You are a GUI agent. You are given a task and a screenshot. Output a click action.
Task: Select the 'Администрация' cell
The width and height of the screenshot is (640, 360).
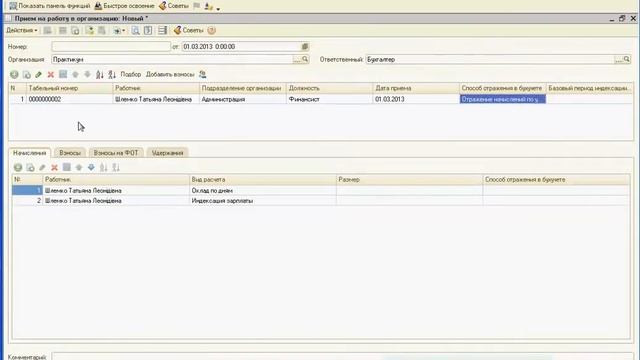pyautogui.click(x=243, y=99)
